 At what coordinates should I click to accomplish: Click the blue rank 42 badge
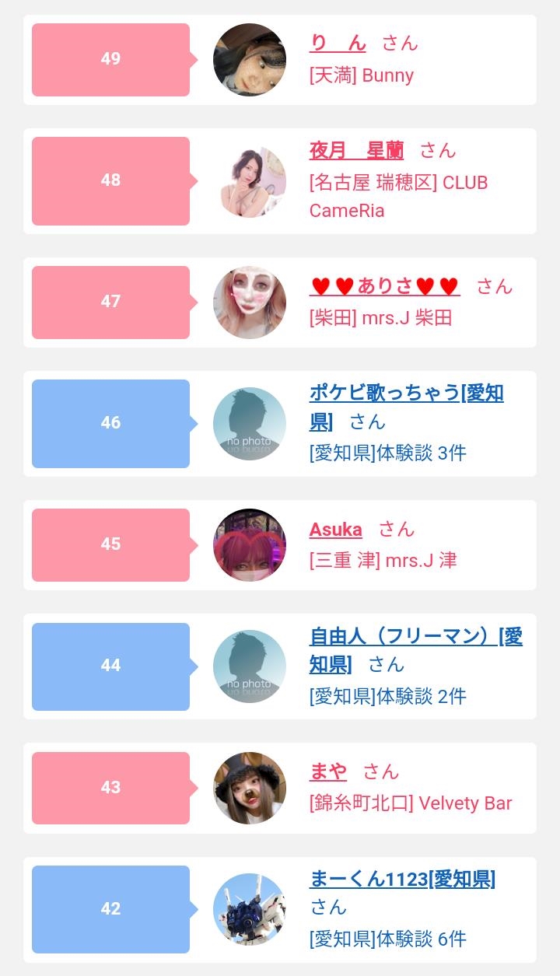(110, 909)
